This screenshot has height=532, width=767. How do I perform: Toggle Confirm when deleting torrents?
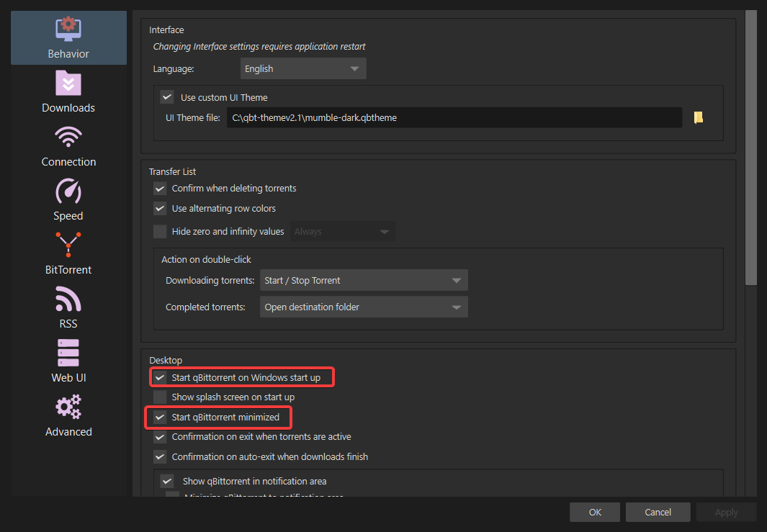point(160,189)
